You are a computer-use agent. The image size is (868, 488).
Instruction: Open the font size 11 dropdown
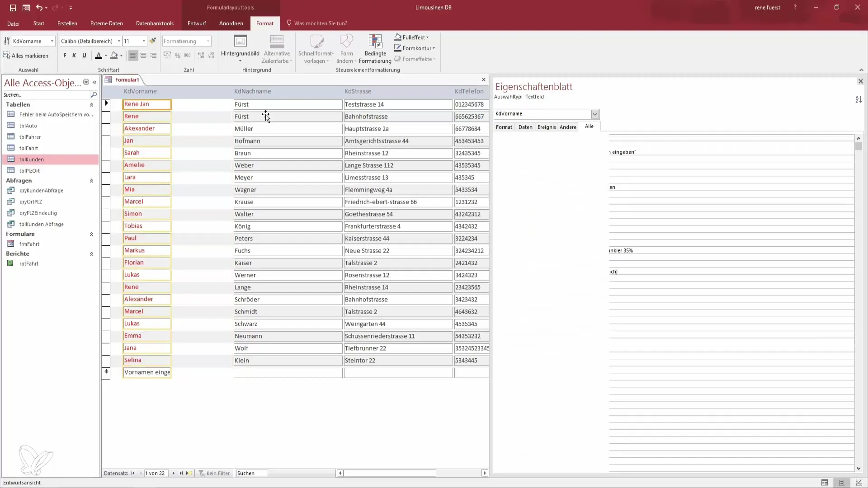[144, 41]
